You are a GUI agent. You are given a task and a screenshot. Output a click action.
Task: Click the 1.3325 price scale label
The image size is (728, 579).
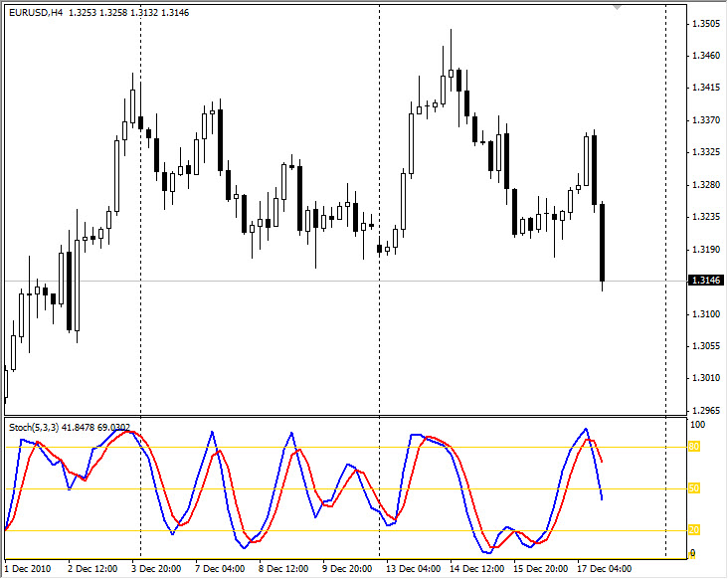[x=706, y=152]
